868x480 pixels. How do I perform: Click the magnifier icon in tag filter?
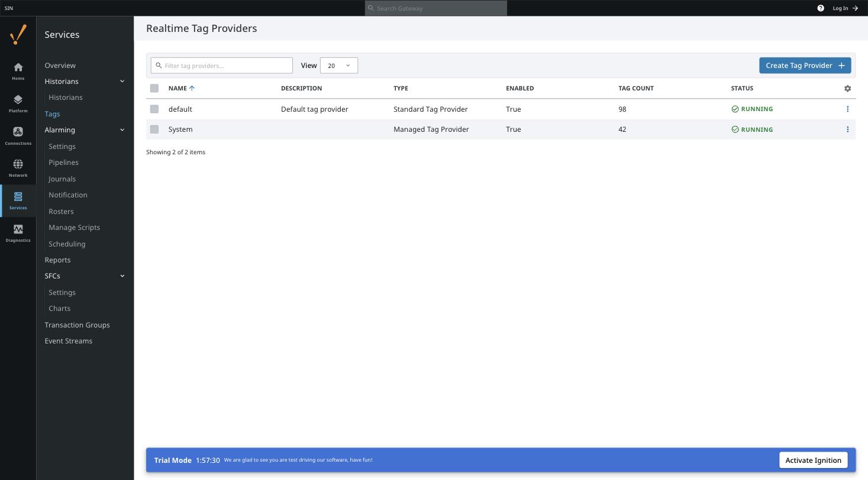[x=159, y=66]
